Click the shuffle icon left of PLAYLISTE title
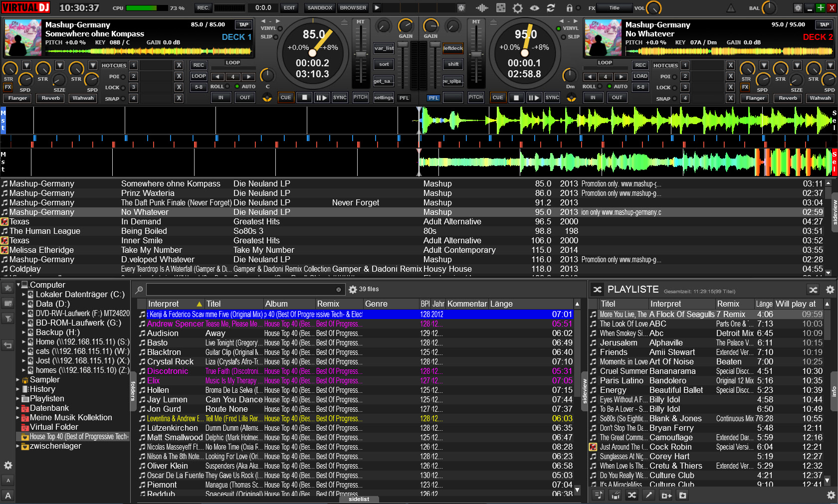This screenshot has width=838, height=504. [x=597, y=289]
